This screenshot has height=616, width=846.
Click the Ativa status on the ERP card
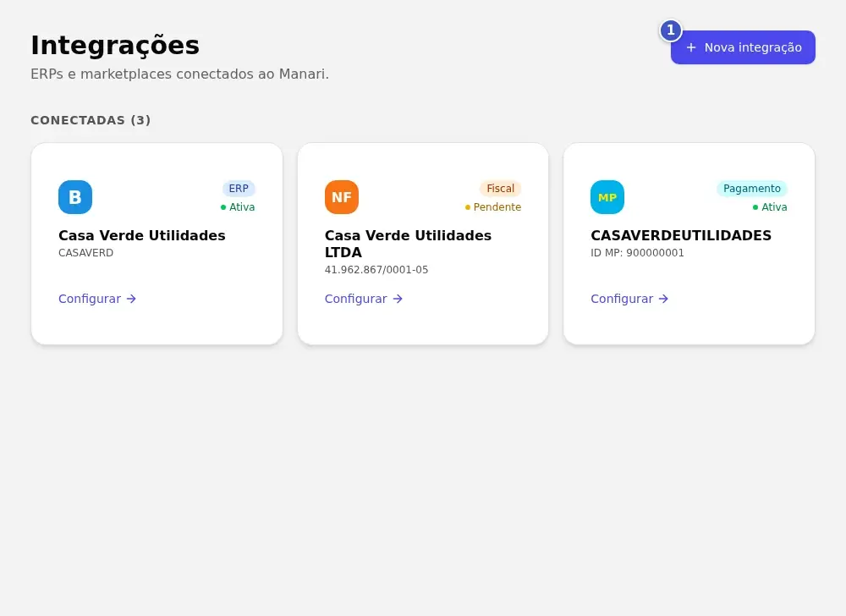(x=238, y=207)
